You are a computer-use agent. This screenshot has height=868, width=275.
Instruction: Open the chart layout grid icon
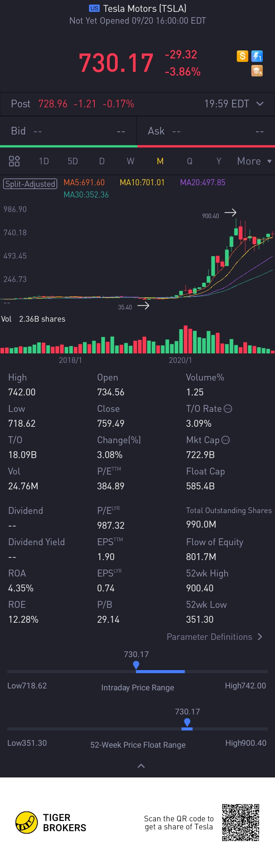[x=14, y=161]
